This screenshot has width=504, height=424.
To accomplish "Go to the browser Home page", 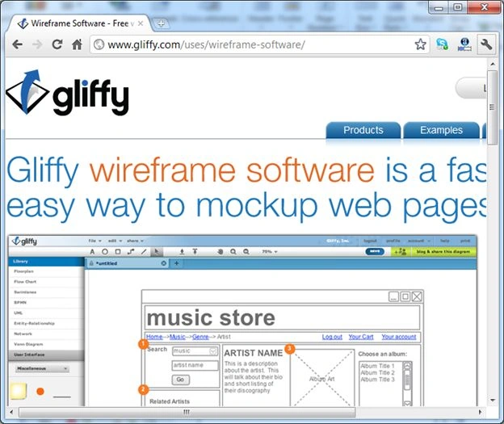I will click(77, 44).
